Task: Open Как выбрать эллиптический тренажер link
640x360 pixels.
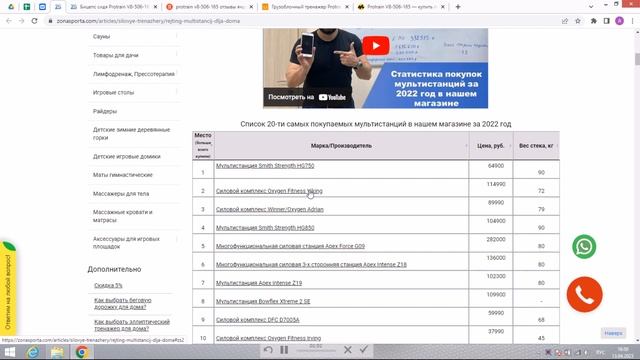Action: click(132, 325)
